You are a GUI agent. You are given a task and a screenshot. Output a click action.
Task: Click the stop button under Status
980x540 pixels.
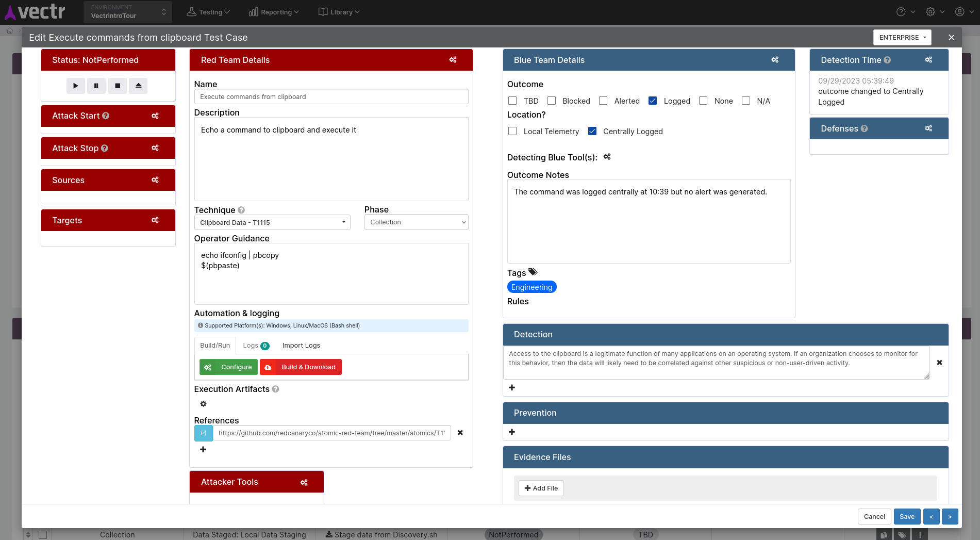pyautogui.click(x=118, y=86)
